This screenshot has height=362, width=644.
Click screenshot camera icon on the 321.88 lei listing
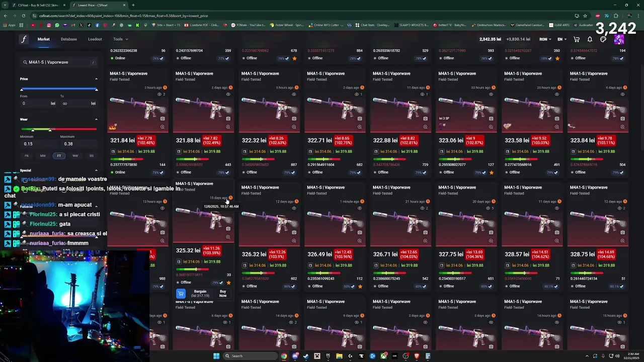(x=228, y=119)
